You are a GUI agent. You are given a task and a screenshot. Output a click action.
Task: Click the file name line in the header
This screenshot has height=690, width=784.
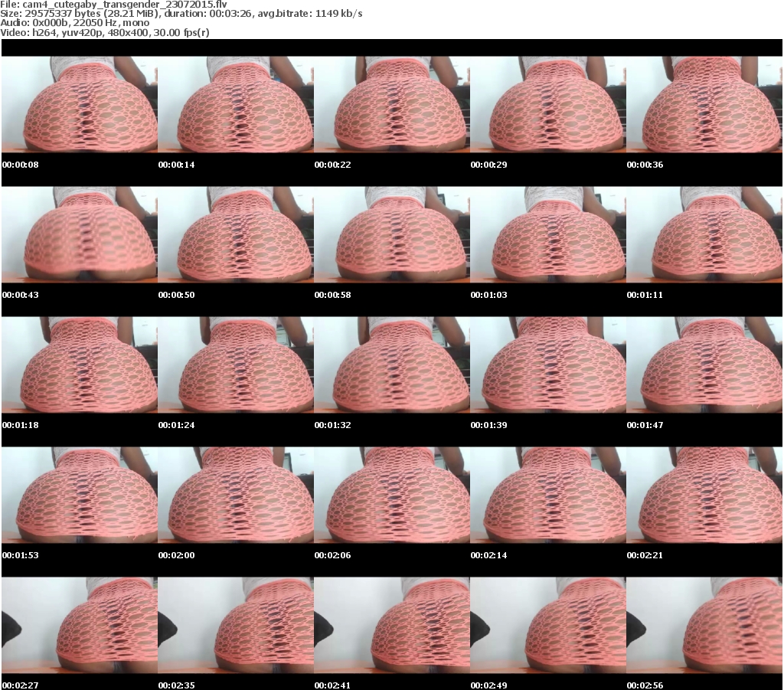coord(113,5)
